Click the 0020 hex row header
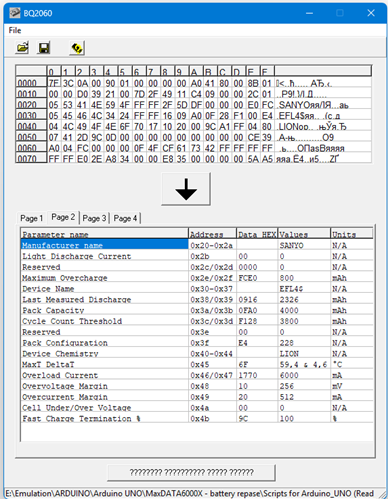The height and width of the screenshot is (499, 388). coord(31,105)
